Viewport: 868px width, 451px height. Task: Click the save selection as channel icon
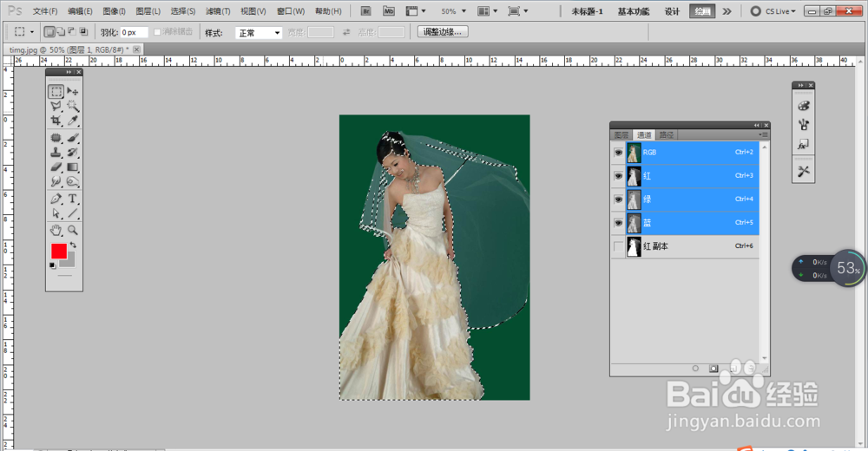713,368
